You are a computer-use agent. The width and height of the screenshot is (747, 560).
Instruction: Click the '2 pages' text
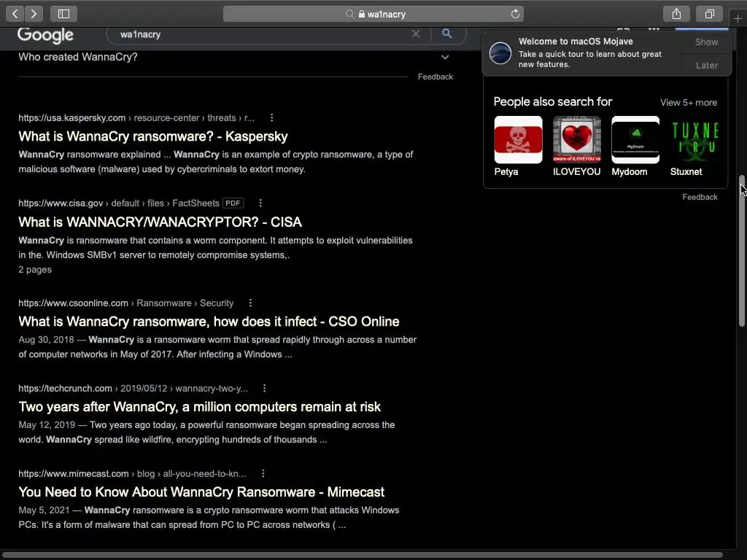(35, 270)
